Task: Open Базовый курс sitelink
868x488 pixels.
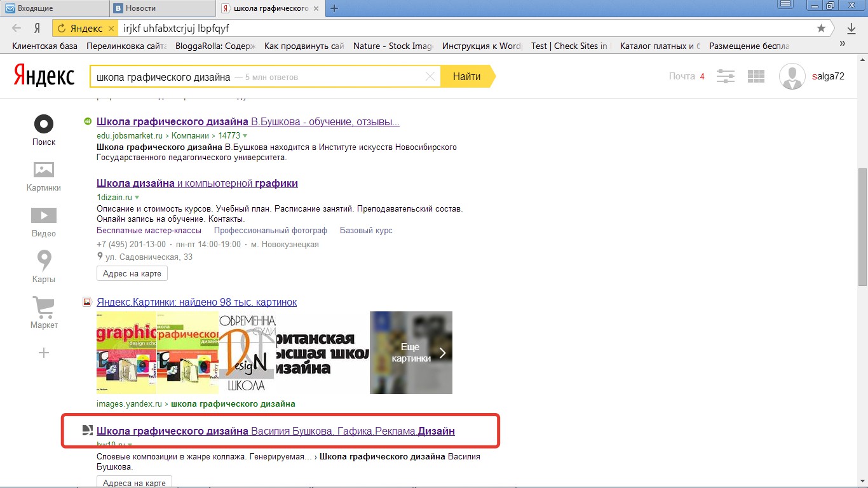Action: pyautogui.click(x=366, y=230)
